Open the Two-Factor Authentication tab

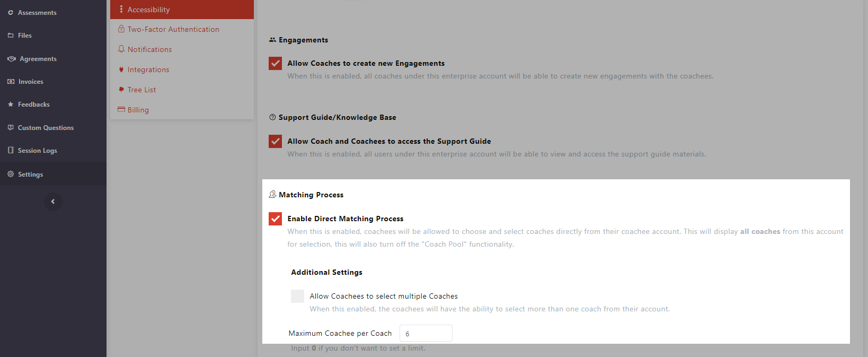[173, 30]
